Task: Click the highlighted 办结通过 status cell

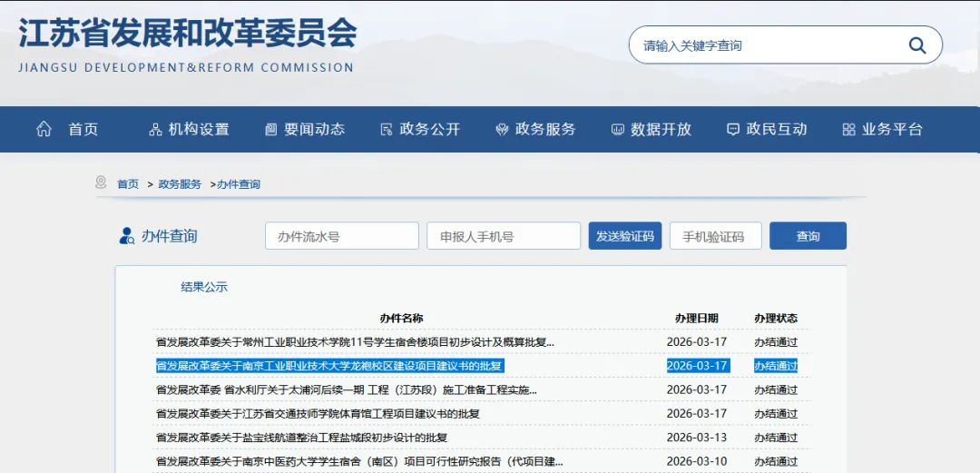Action: click(x=776, y=366)
